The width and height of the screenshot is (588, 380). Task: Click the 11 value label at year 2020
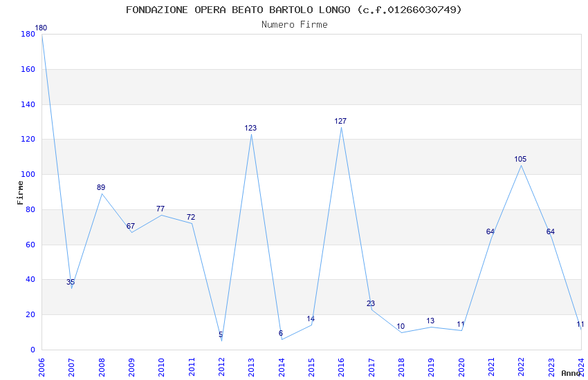pyautogui.click(x=461, y=325)
